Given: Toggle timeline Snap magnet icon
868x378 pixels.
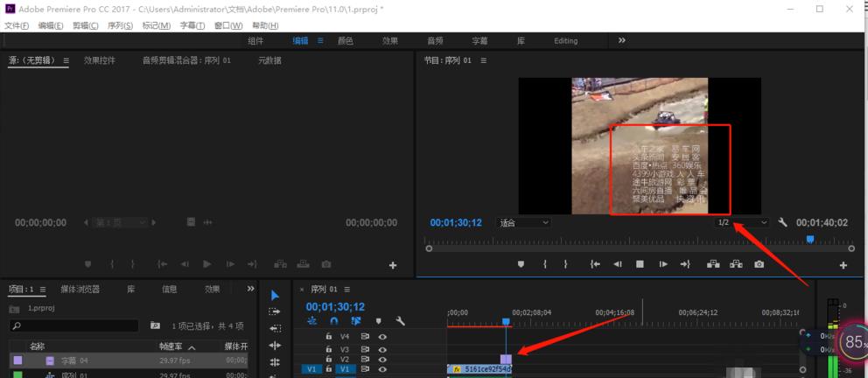Looking at the screenshot, I should click(x=332, y=321).
